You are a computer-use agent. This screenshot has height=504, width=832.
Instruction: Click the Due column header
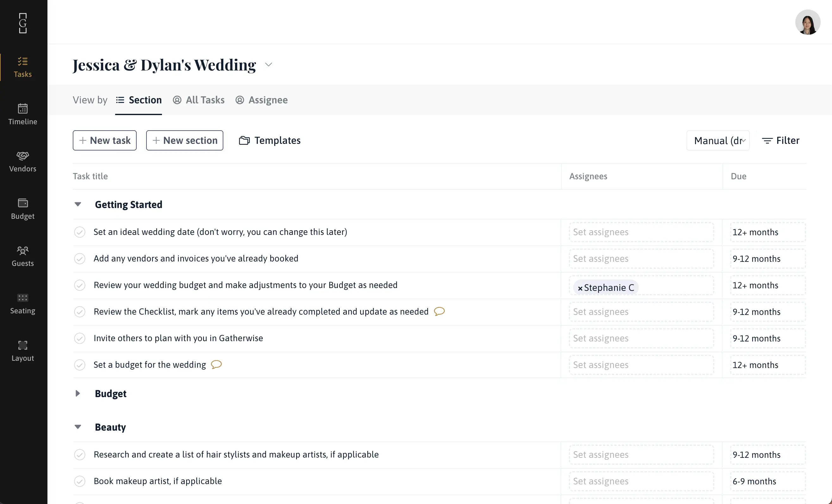coord(738,176)
